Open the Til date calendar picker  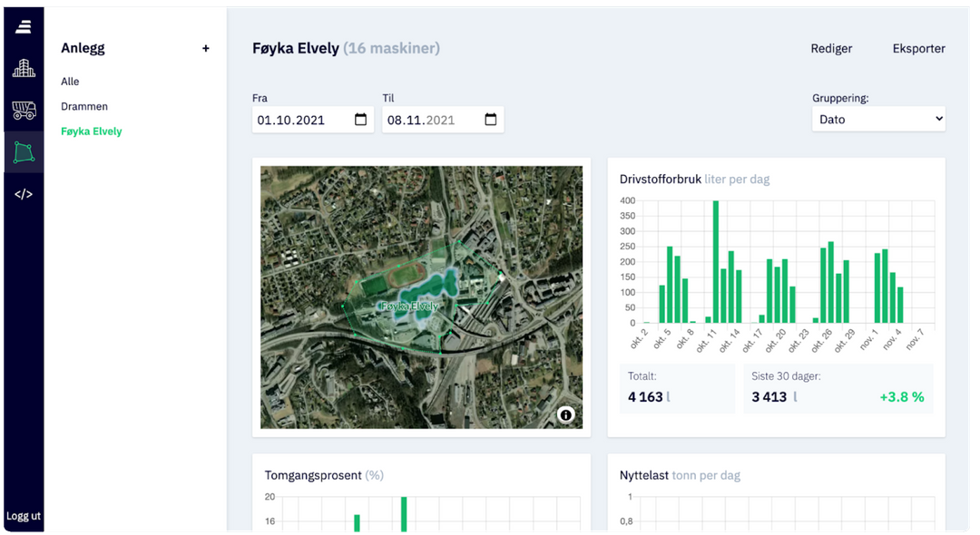(491, 119)
